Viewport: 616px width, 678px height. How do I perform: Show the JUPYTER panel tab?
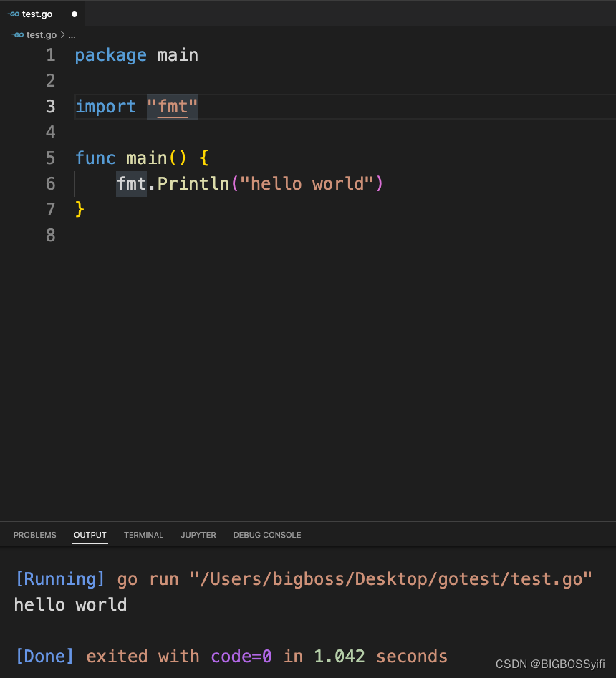tap(198, 535)
